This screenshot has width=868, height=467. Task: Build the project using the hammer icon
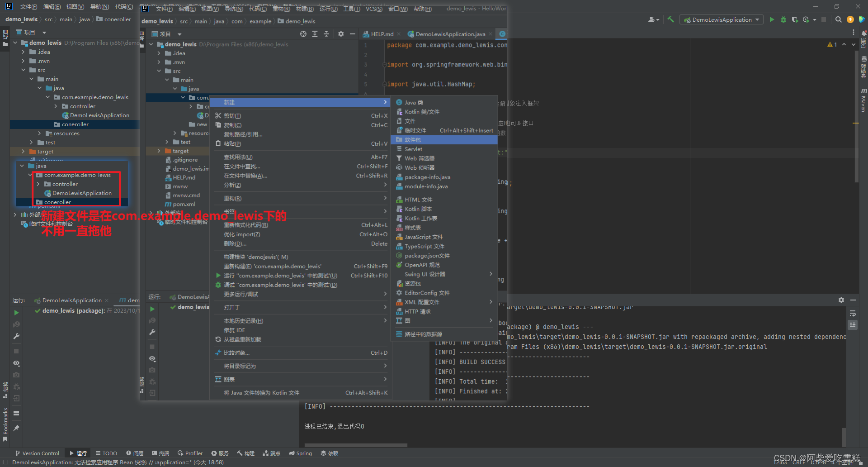(670, 19)
